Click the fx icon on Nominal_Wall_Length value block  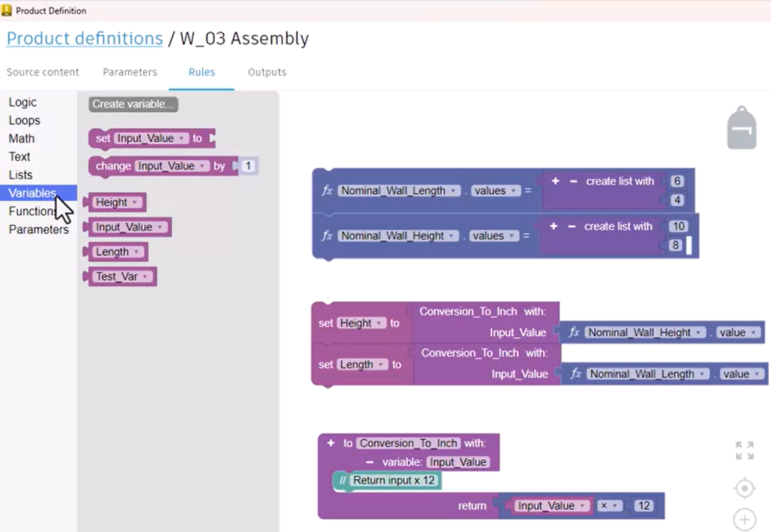[576, 373]
